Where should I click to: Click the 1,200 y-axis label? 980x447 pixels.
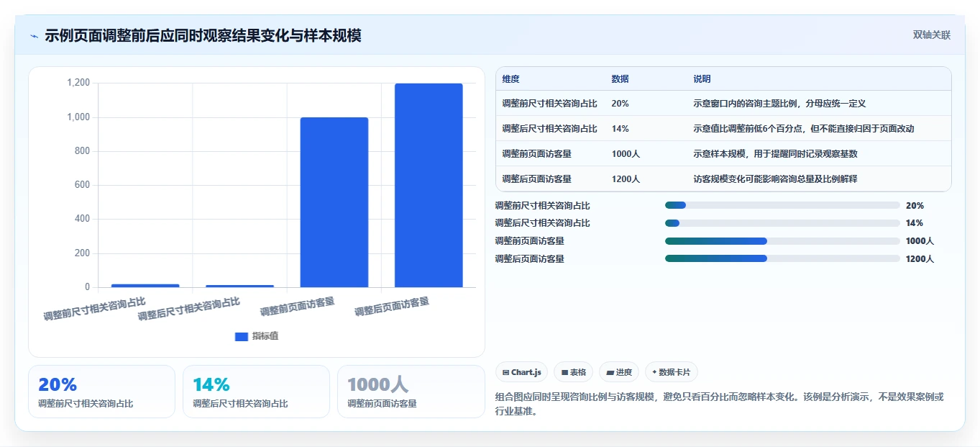(x=78, y=83)
